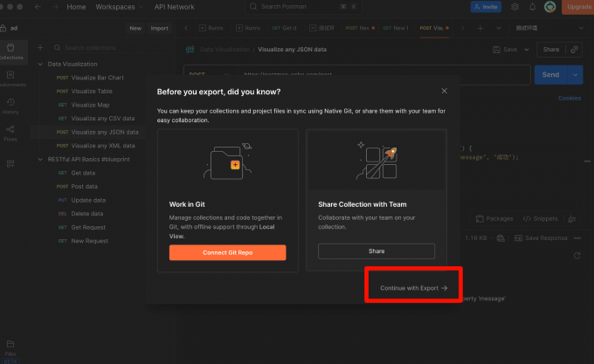594x364 pixels.
Task: Open Get Request item
Action: coord(90,228)
